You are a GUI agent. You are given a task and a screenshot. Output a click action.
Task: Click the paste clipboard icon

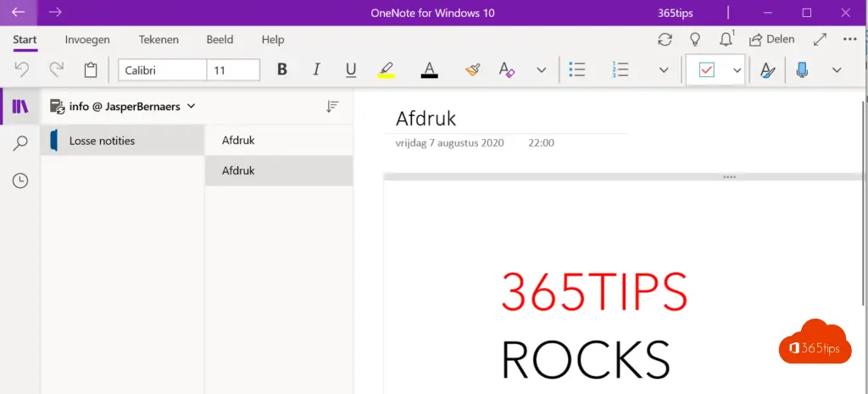point(91,70)
